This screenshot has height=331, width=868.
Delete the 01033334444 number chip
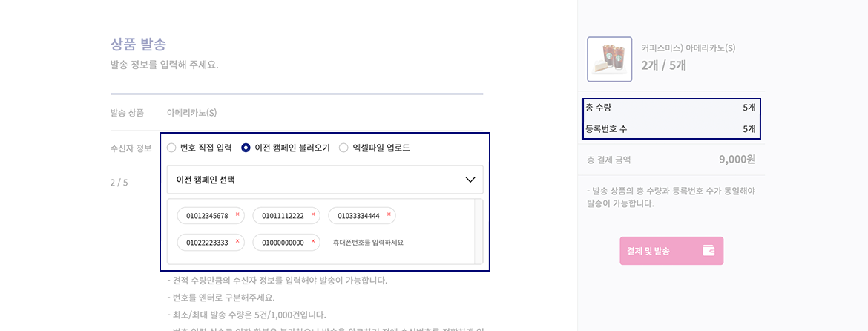(389, 214)
